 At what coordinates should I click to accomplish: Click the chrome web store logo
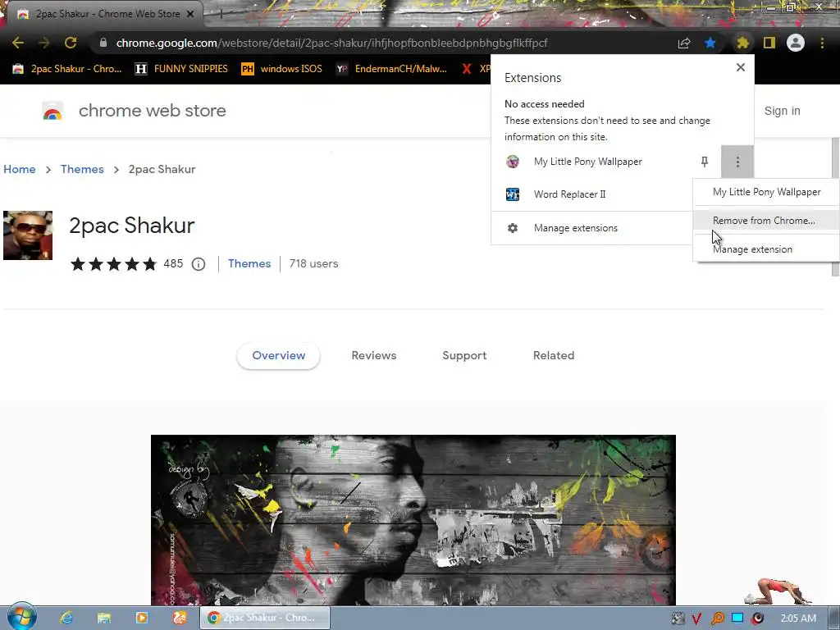[x=52, y=111]
